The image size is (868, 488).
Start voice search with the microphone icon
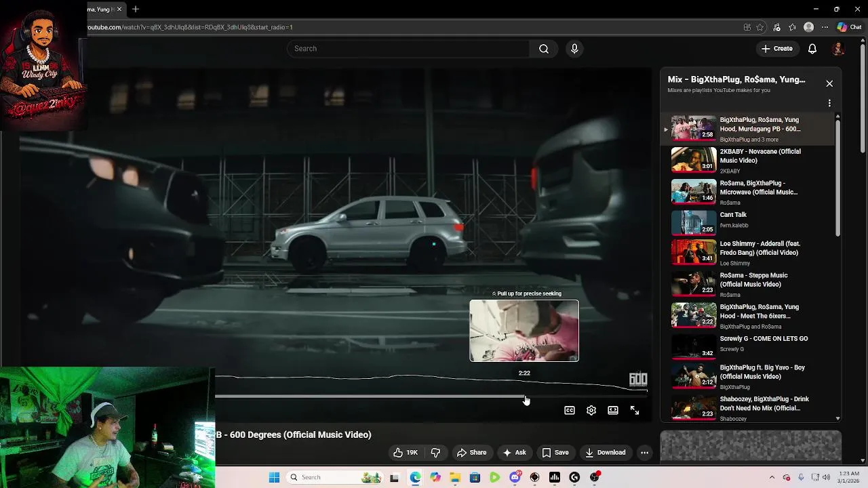point(574,49)
